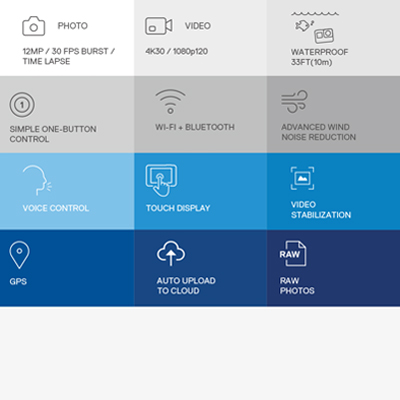Screen dimensions: 400x400
Task: Select the Voice Control label
Action: pos(56,208)
